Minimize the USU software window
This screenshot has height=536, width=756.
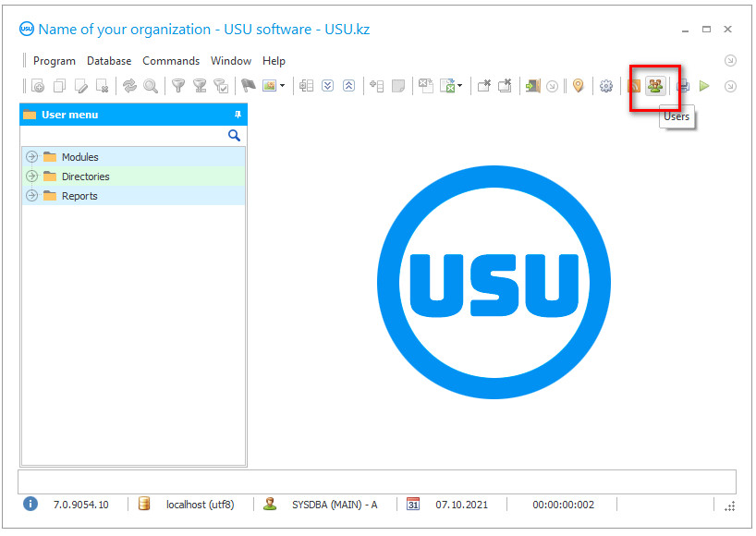[685, 30]
